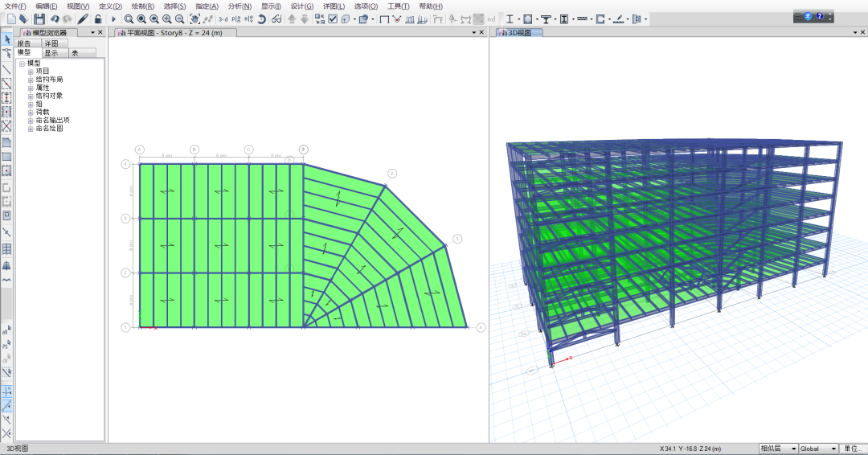
Task: Click the glasses perspective toggle icon
Action: [276, 18]
